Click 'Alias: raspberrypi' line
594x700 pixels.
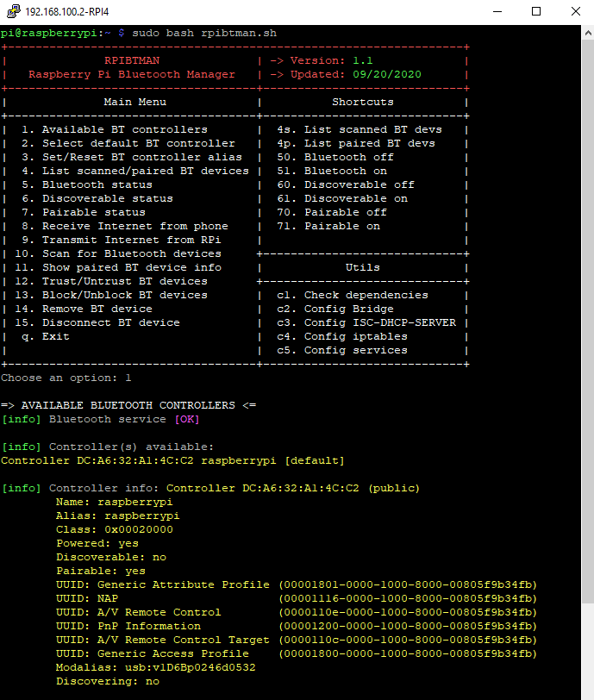point(118,516)
